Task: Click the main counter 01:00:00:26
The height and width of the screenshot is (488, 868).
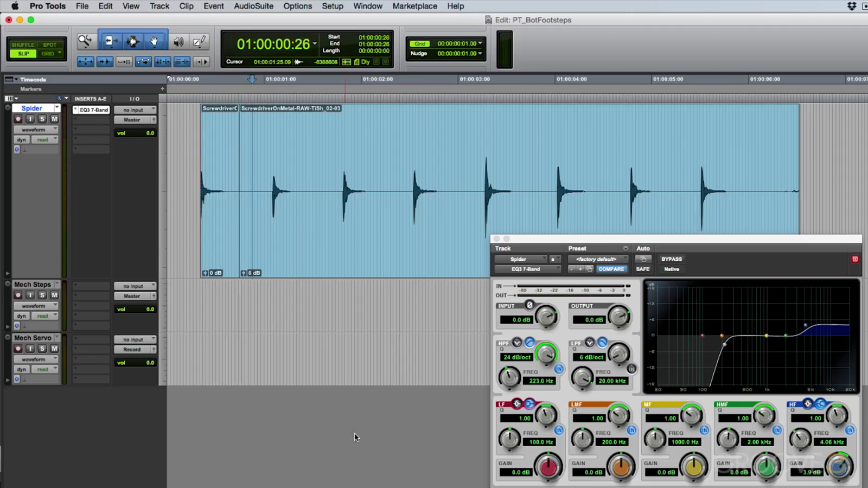Action: [x=273, y=44]
